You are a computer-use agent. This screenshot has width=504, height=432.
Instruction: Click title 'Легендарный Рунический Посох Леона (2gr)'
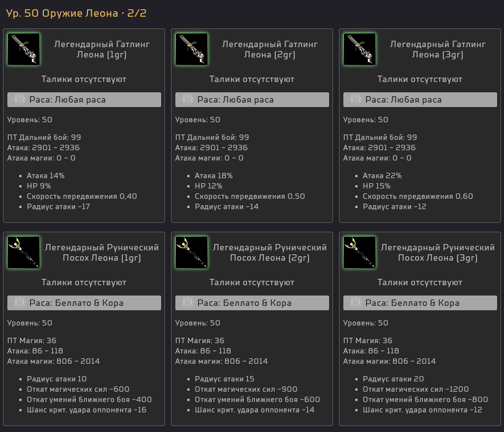(x=270, y=252)
